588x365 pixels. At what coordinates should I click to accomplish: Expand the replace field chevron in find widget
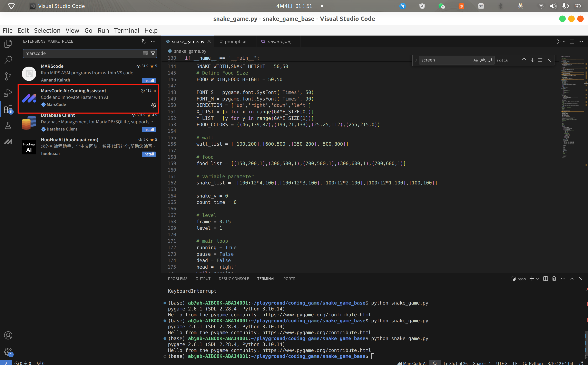click(x=416, y=60)
